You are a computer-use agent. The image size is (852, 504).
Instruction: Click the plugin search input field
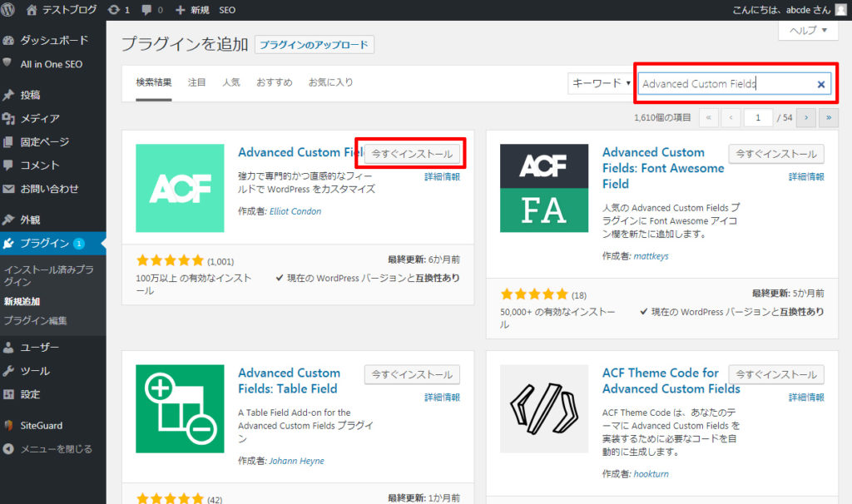[724, 84]
